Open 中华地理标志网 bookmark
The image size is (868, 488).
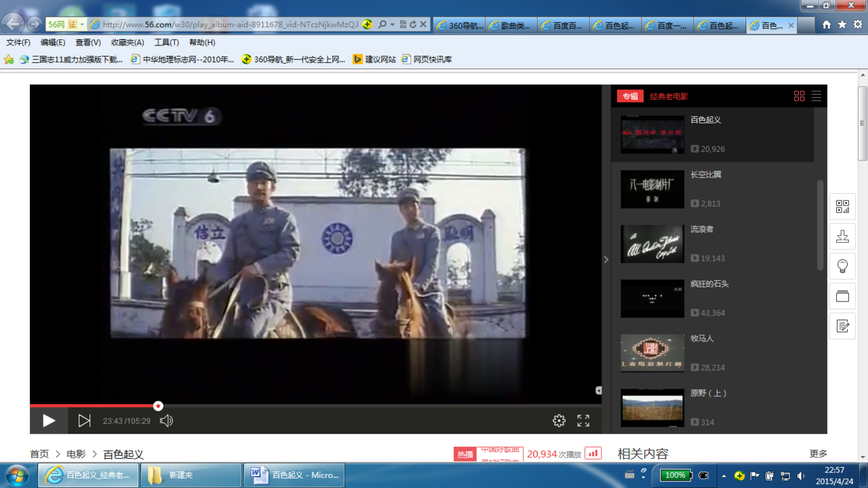click(x=182, y=60)
